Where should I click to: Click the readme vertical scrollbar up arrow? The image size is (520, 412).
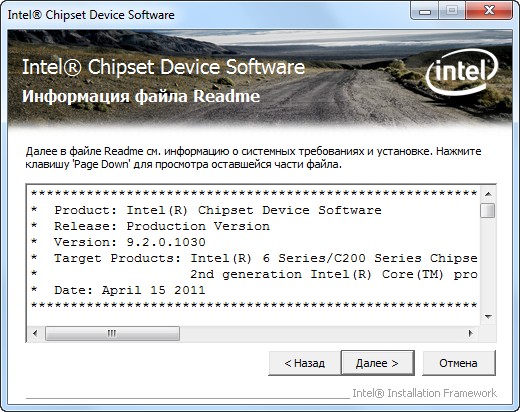[488, 194]
